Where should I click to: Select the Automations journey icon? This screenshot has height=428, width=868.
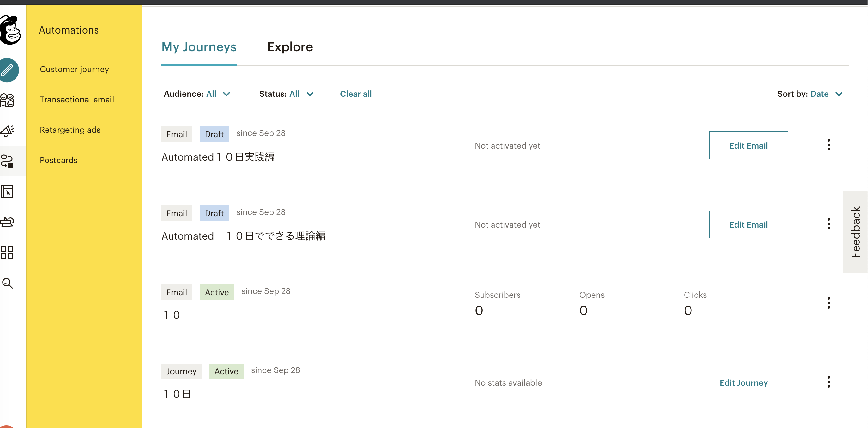point(7,161)
